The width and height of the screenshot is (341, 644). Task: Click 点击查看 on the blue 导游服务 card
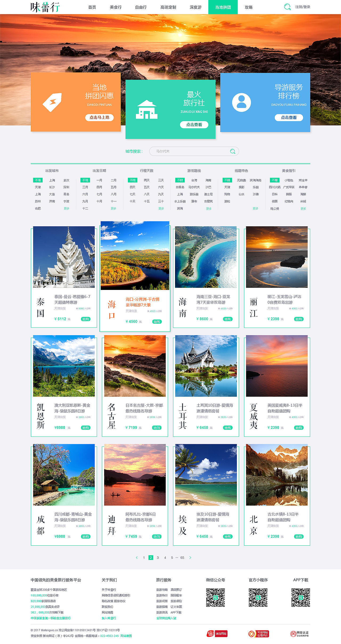[289, 117]
